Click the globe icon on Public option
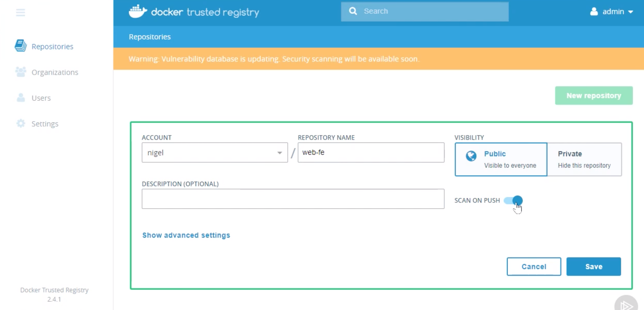The image size is (644, 310). click(471, 156)
